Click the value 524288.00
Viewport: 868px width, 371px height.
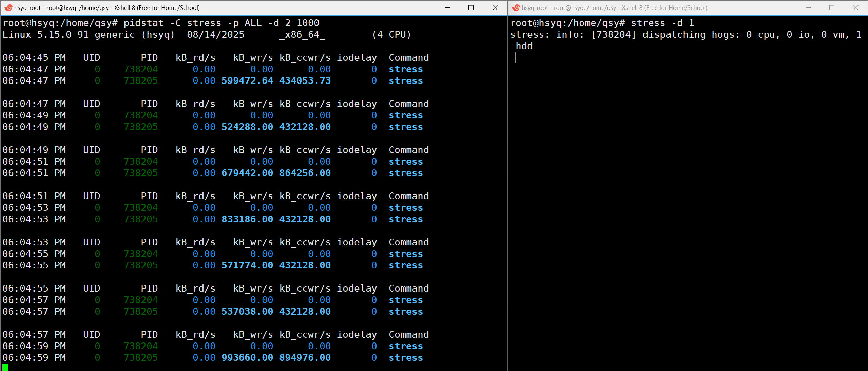(247, 127)
